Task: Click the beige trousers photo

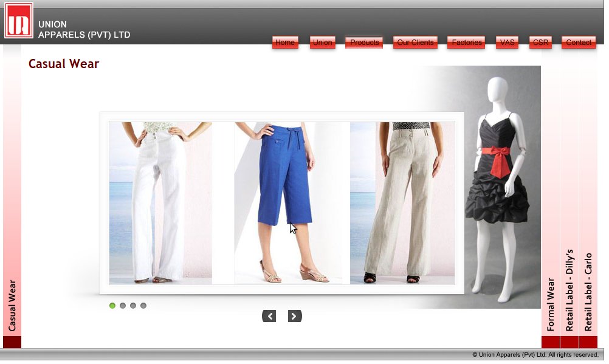Action: tap(402, 203)
